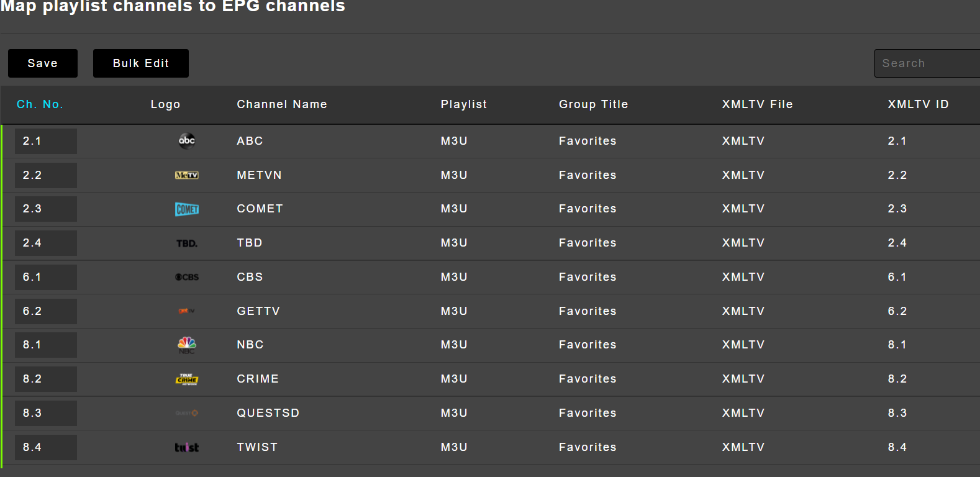Select the Twist channel logo
The image size is (980, 477).
187,447
